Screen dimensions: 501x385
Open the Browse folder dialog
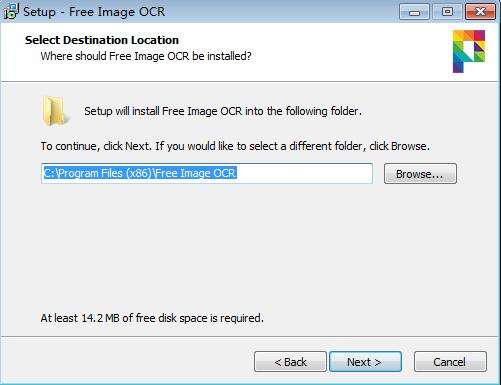pos(420,174)
